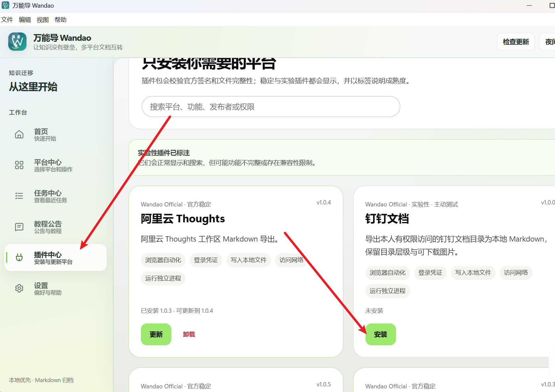Image resolution: width=555 pixels, height=392 pixels.
Task: Click 卸载 for 阿里云 Thoughts plugin
Action: (x=189, y=334)
